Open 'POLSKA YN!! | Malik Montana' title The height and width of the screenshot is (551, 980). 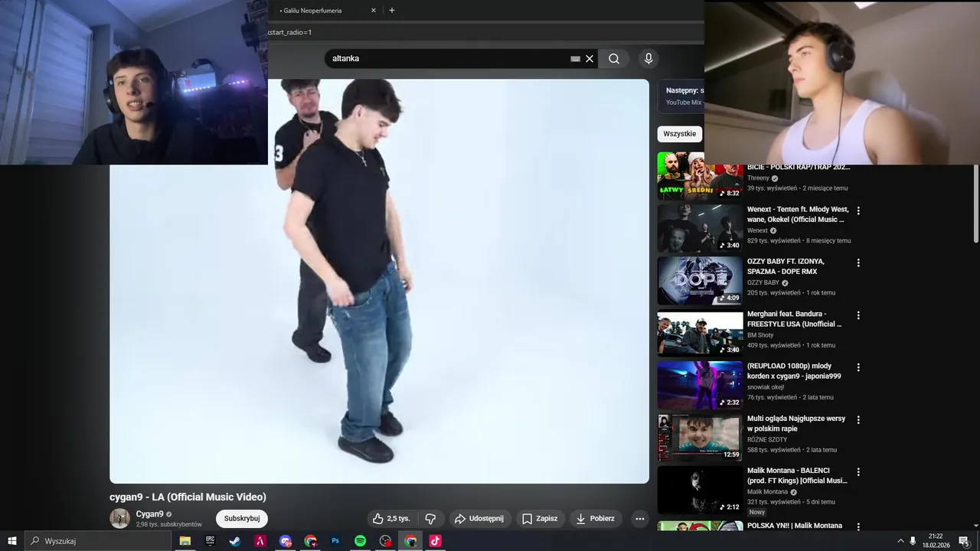(x=795, y=526)
